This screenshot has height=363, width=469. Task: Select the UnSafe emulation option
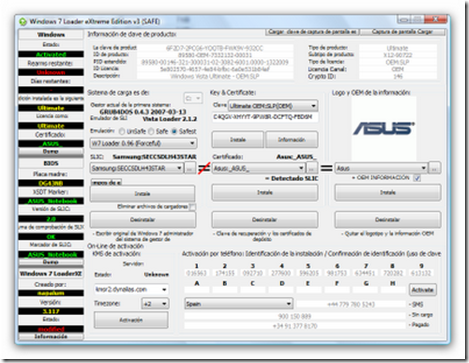pyautogui.click(x=122, y=131)
